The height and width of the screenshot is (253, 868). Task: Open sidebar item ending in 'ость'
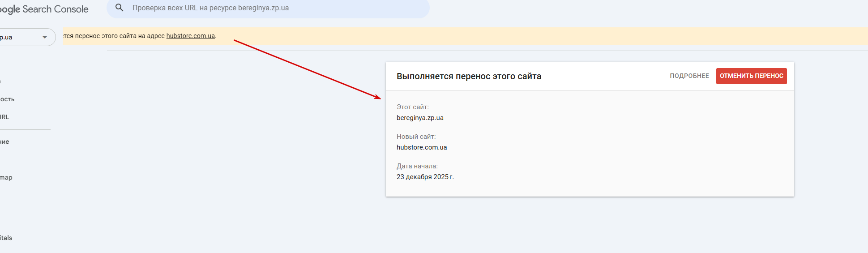(x=7, y=99)
